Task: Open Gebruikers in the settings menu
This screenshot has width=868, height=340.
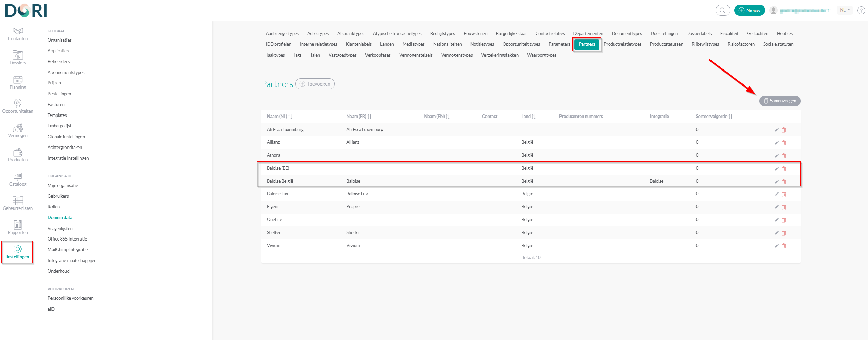Action: (58, 196)
